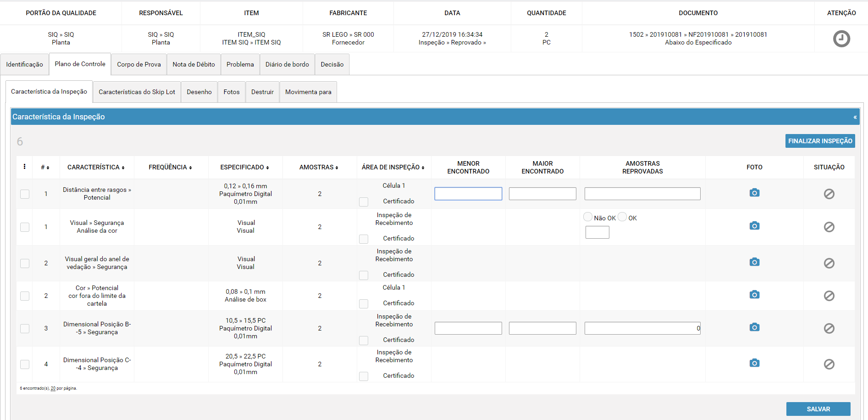868x420 pixels.
Task: Focus small input below Não OK radio
Action: (597, 232)
